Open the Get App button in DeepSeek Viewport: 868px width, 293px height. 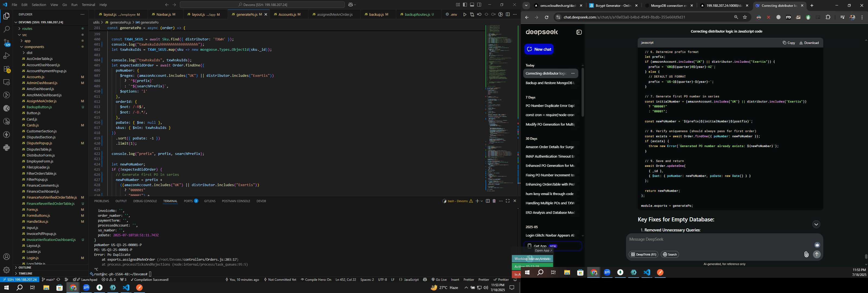coord(553,246)
